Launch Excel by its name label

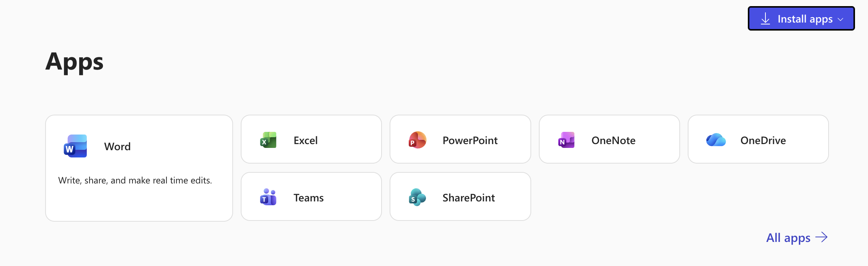pyautogui.click(x=305, y=140)
